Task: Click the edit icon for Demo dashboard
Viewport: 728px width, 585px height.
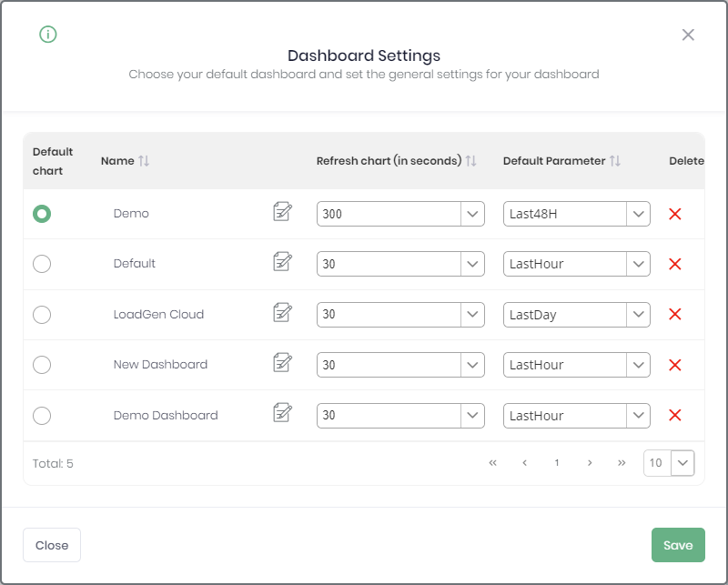Action: point(283,212)
